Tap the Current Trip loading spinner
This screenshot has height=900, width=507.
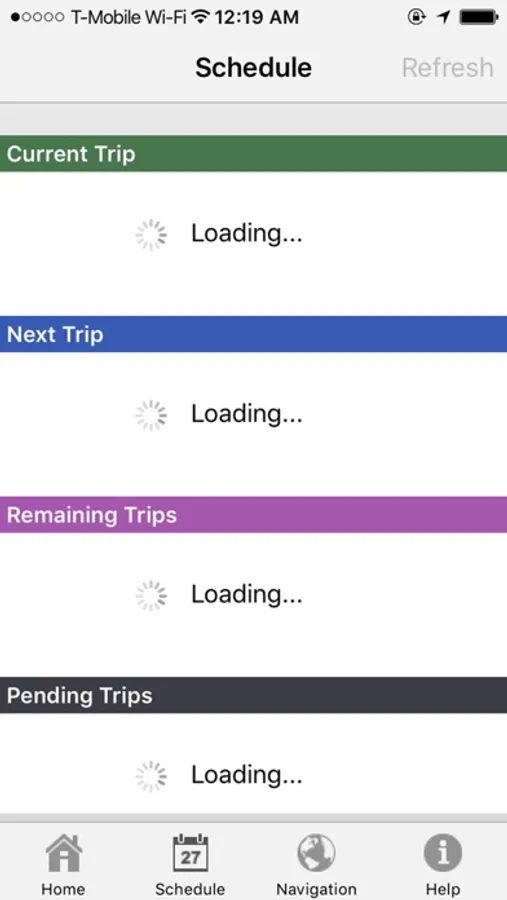pyautogui.click(x=151, y=234)
